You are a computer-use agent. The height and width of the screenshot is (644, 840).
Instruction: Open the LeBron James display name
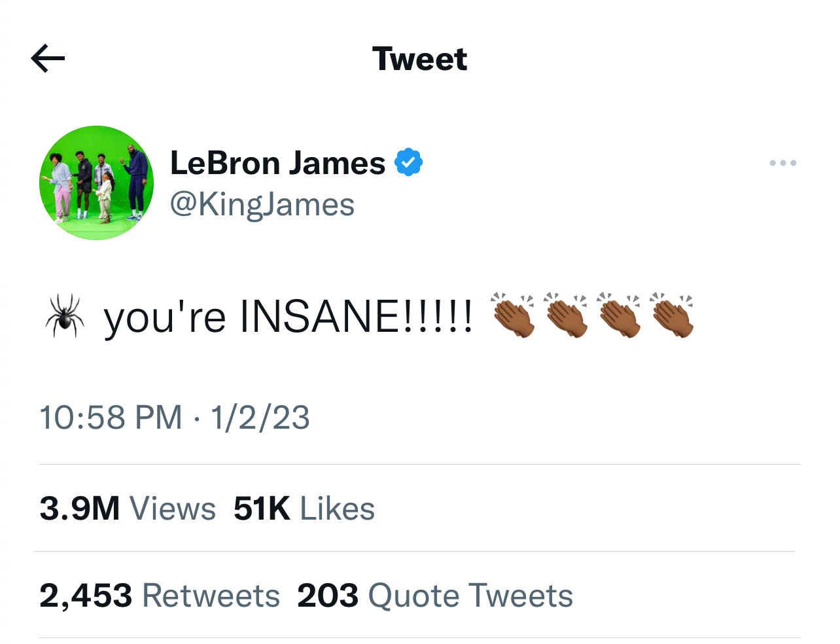pyautogui.click(x=277, y=162)
